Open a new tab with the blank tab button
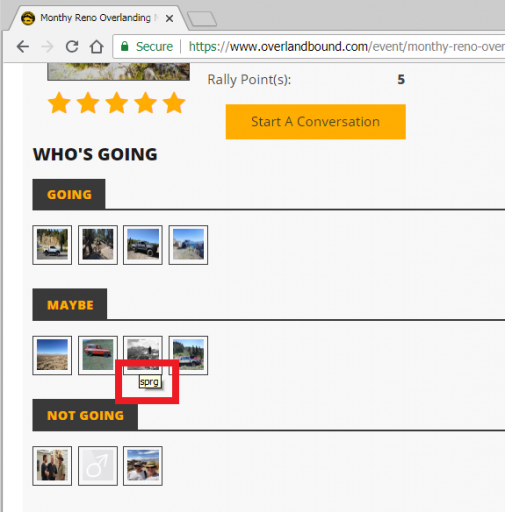 202,19
